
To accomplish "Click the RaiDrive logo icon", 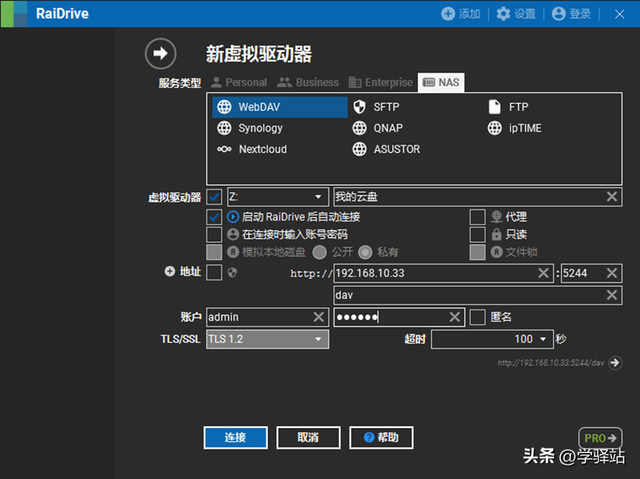I will 14,14.
